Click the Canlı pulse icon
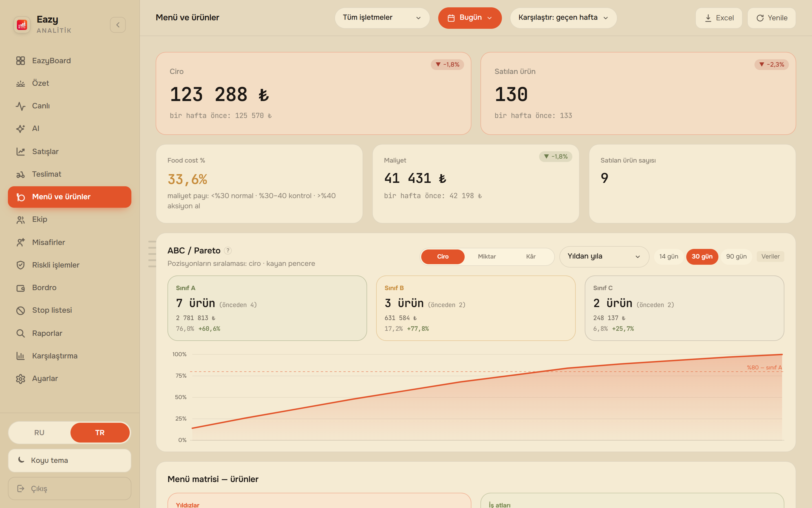 coord(21,106)
